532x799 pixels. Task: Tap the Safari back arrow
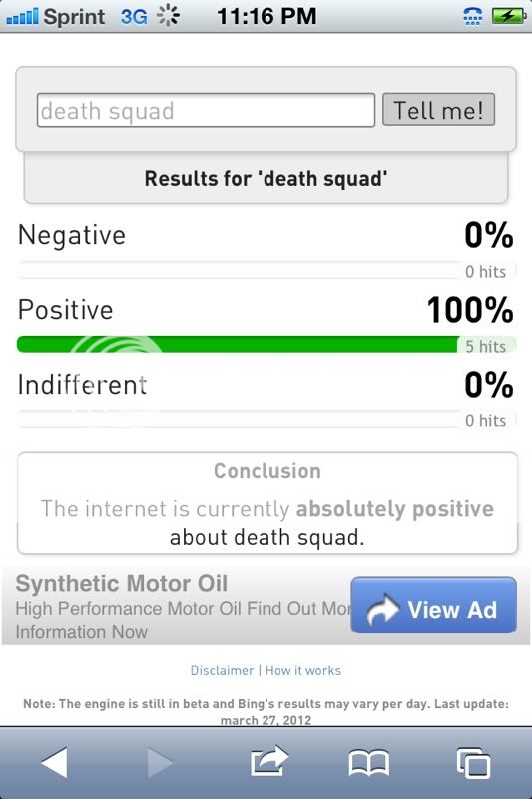54,763
